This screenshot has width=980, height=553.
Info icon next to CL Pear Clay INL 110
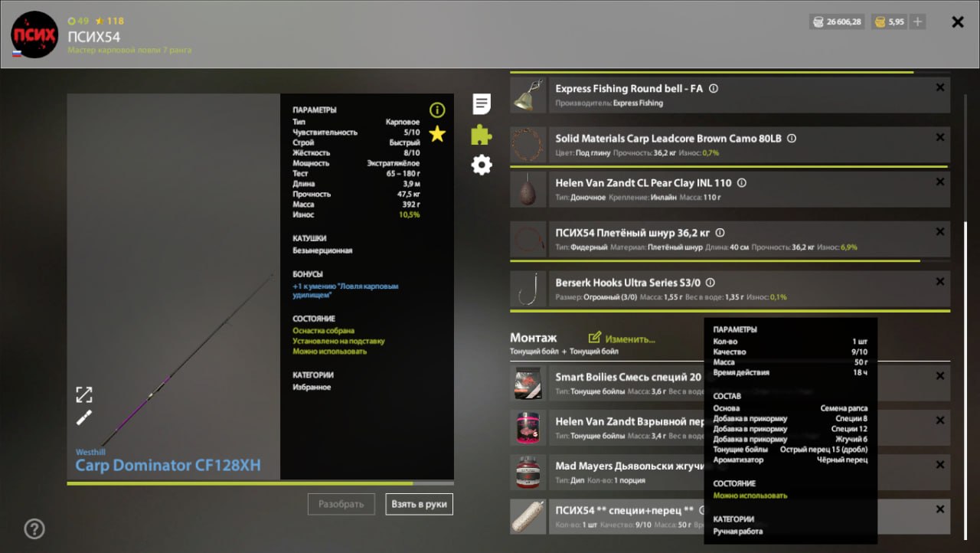pyautogui.click(x=741, y=183)
